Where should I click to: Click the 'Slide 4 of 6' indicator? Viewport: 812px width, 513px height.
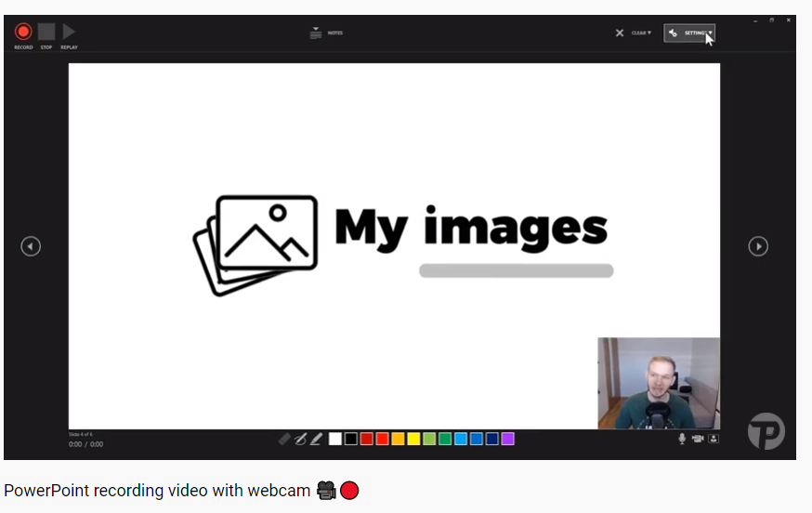(x=80, y=434)
